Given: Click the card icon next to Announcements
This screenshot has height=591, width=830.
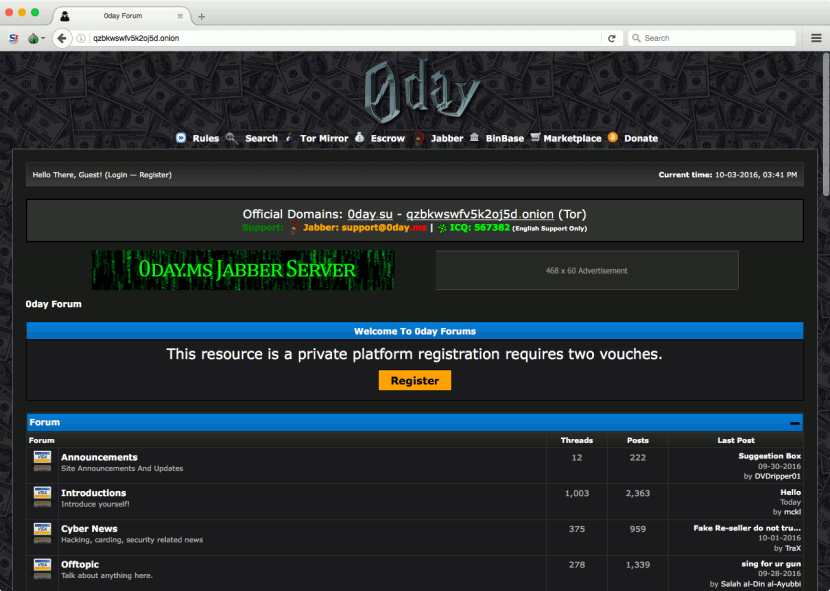Looking at the screenshot, I should (x=42, y=461).
